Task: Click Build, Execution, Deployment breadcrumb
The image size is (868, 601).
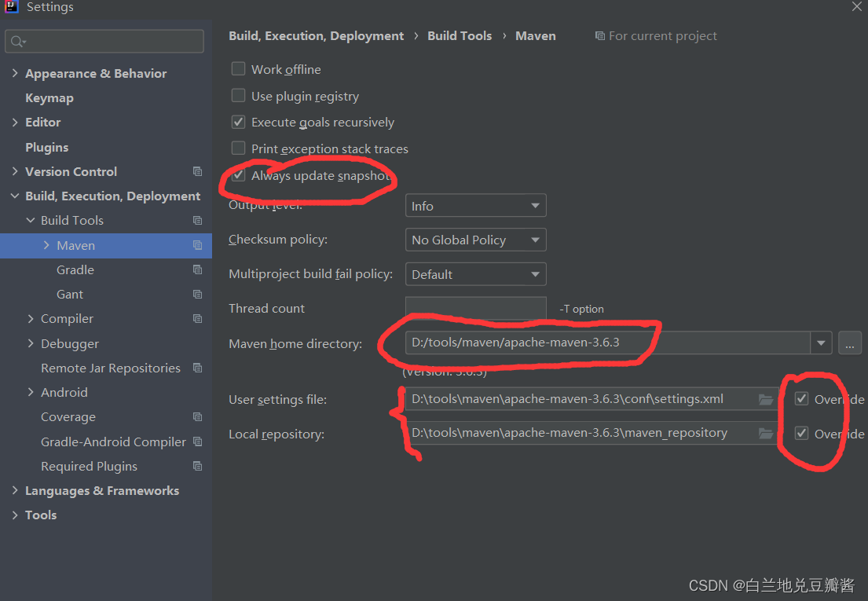Action: (316, 36)
